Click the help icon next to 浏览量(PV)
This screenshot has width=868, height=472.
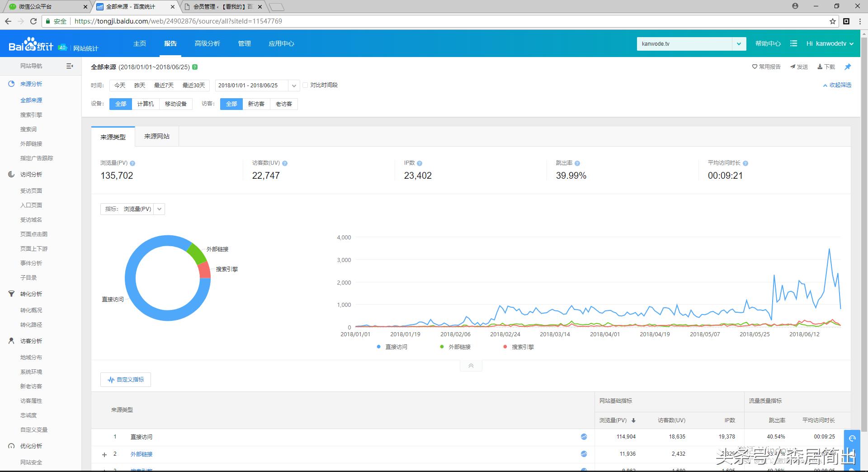(x=132, y=163)
